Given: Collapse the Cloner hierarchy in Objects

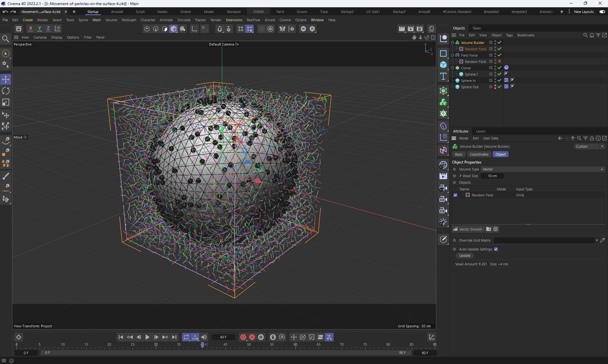Looking at the screenshot, I should 453,68.
